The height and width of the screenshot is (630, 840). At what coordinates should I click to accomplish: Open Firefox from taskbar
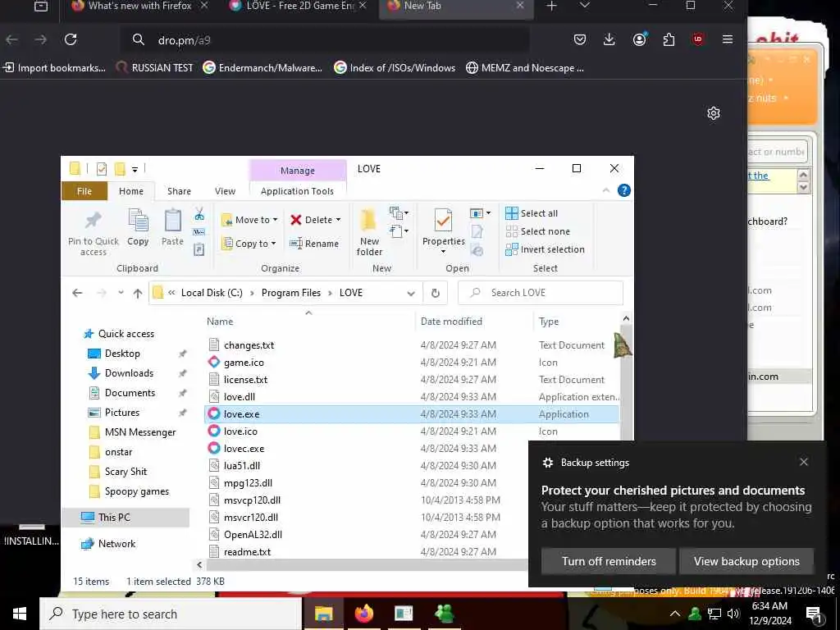[x=363, y=614]
